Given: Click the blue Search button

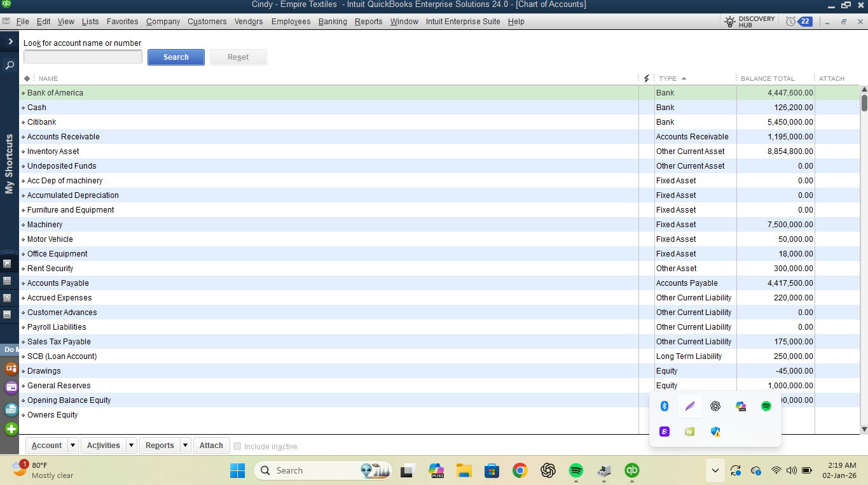Looking at the screenshot, I should (x=176, y=57).
